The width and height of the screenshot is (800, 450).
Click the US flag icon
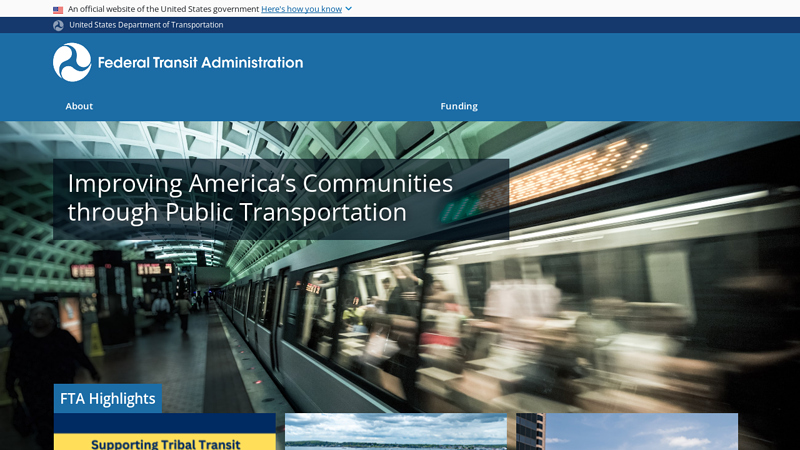[58, 10]
